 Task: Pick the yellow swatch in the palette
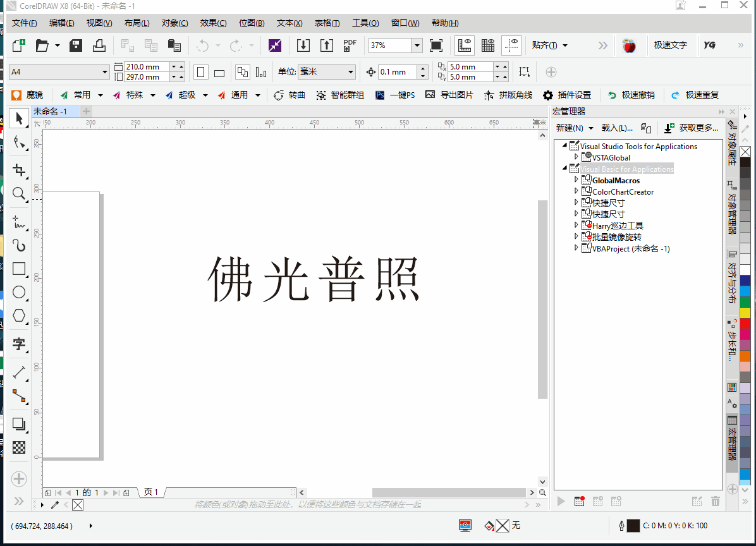click(745, 312)
